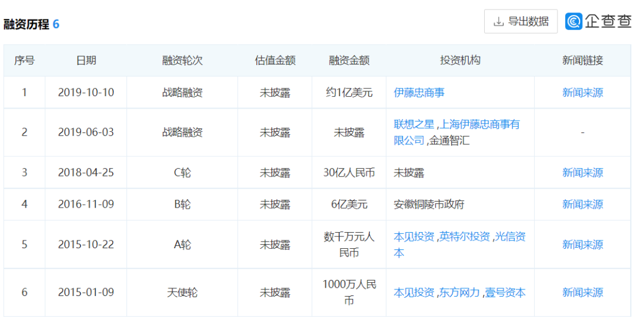Click the 融资轮次 column header
The image size is (644, 330).
(x=182, y=60)
